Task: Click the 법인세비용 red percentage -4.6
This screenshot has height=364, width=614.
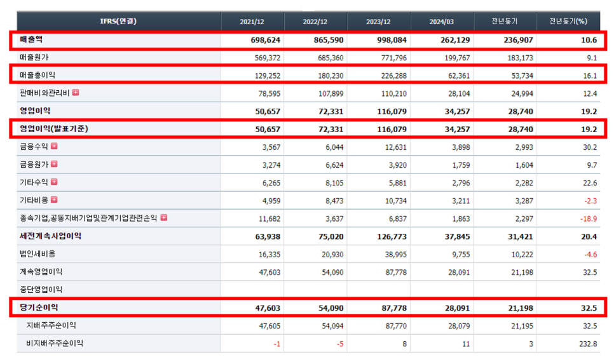Action: click(590, 254)
